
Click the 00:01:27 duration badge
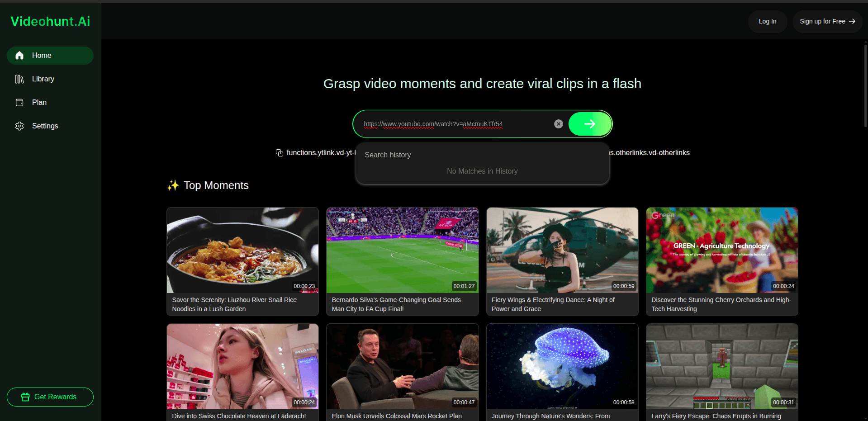pyautogui.click(x=464, y=286)
